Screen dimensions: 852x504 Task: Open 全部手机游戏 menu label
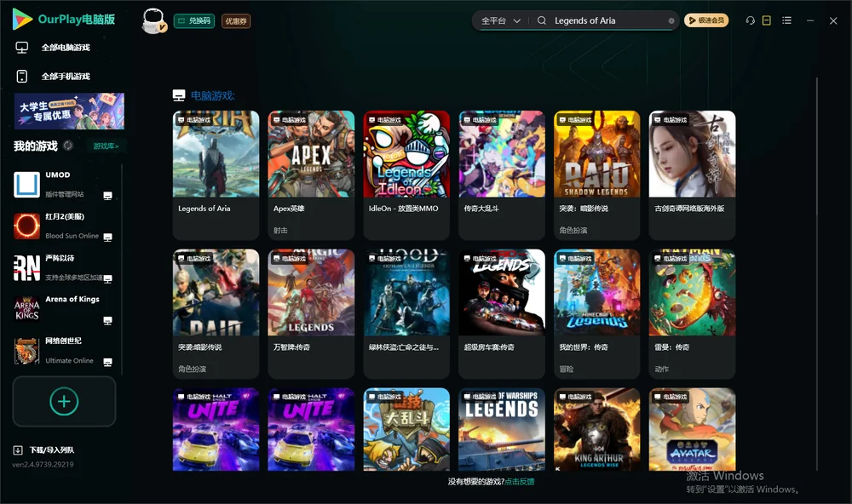(66, 77)
